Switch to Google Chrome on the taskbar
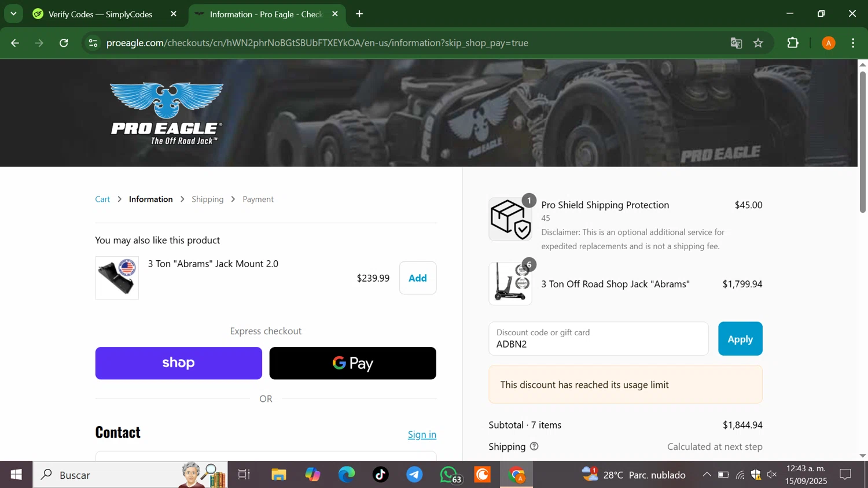The width and height of the screenshot is (868, 488). 517,475
